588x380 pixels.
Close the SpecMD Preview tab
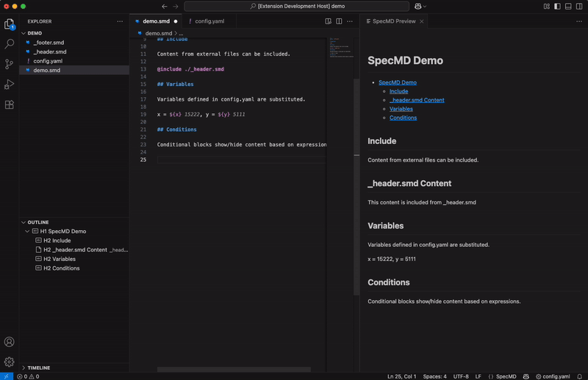[421, 21]
